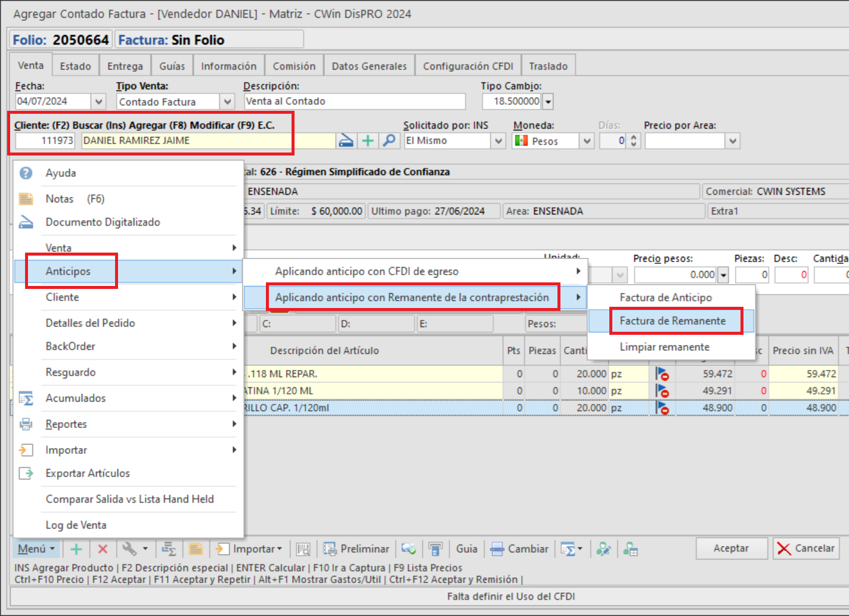Click the magnifier search client icon

pos(389,141)
